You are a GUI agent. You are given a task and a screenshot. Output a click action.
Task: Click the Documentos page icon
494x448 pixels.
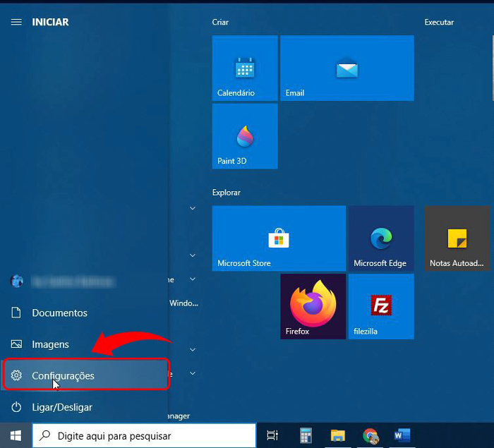point(16,313)
